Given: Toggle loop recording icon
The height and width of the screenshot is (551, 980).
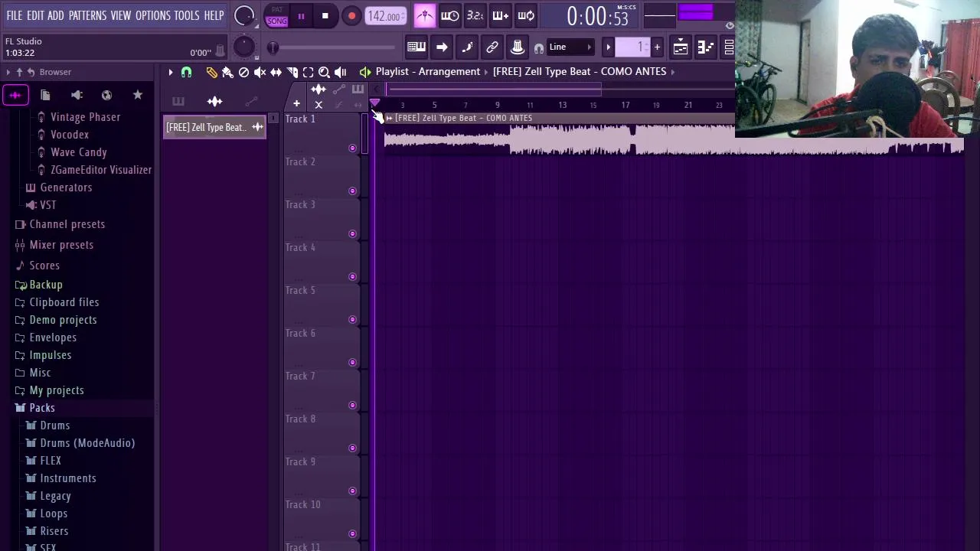Looking at the screenshot, I should coord(526,15).
